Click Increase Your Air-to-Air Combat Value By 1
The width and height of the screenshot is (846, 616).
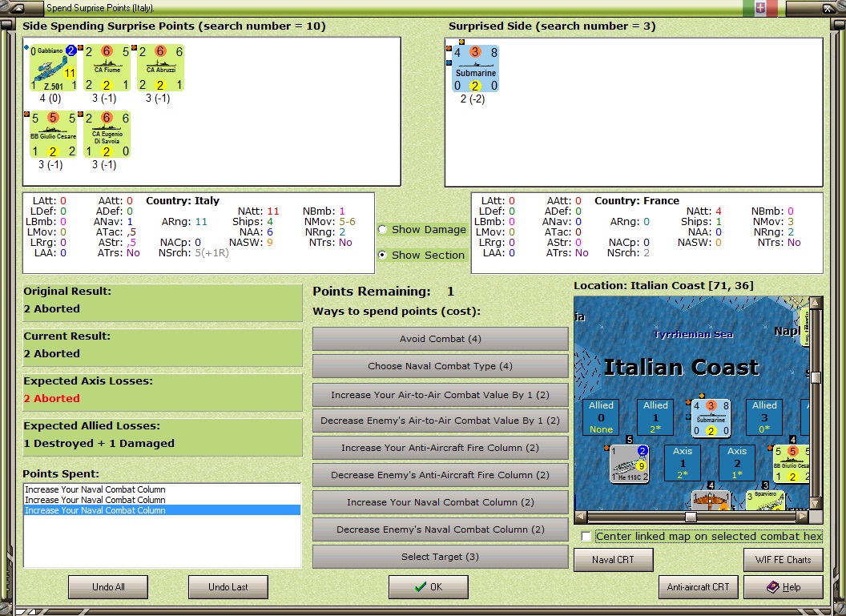441,395
